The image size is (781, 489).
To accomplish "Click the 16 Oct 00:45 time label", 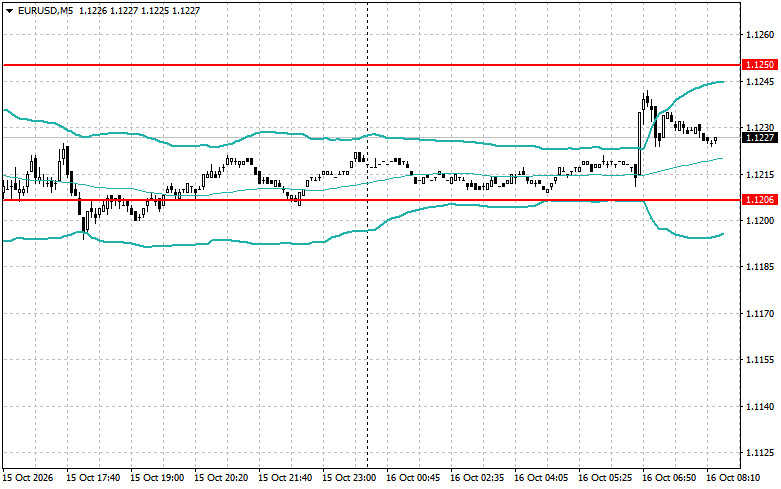I will (413, 478).
